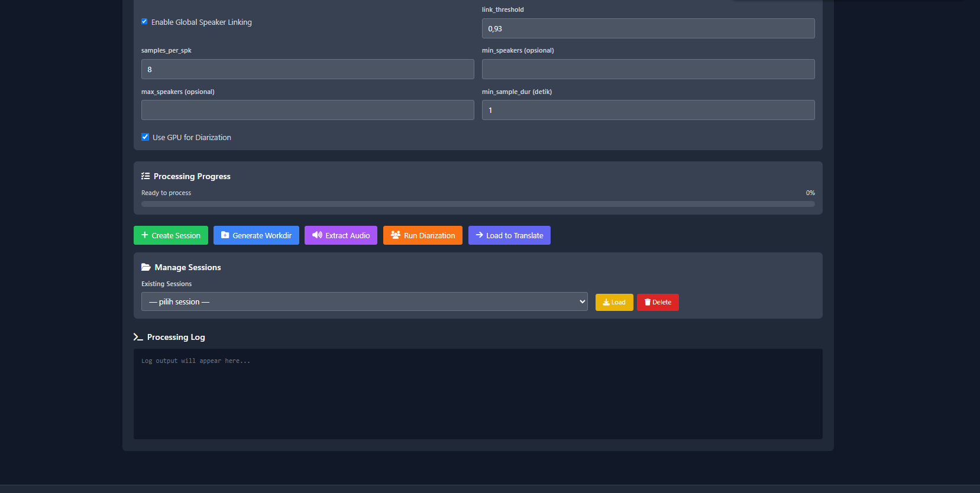Image resolution: width=980 pixels, height=493 pixels.
Task: Click the arrow icon on Load to Translate
Action: pyautogui.click(x=480, y=235)
